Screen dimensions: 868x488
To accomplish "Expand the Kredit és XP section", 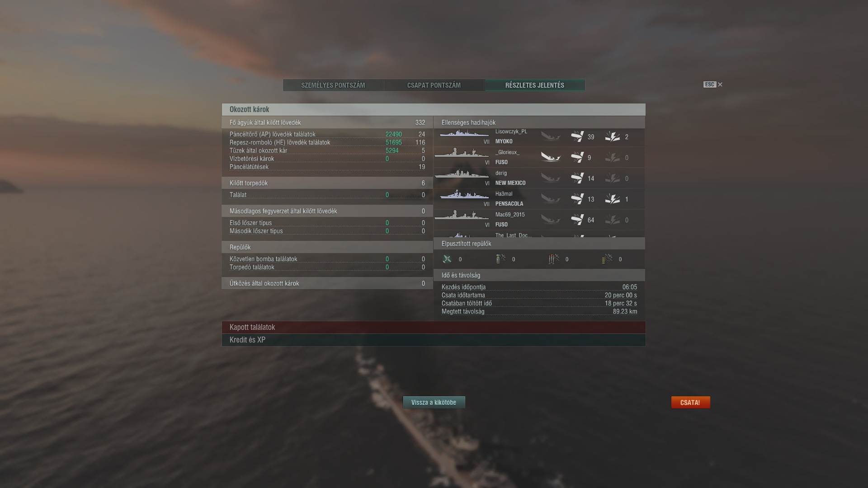I will point(434,340).
